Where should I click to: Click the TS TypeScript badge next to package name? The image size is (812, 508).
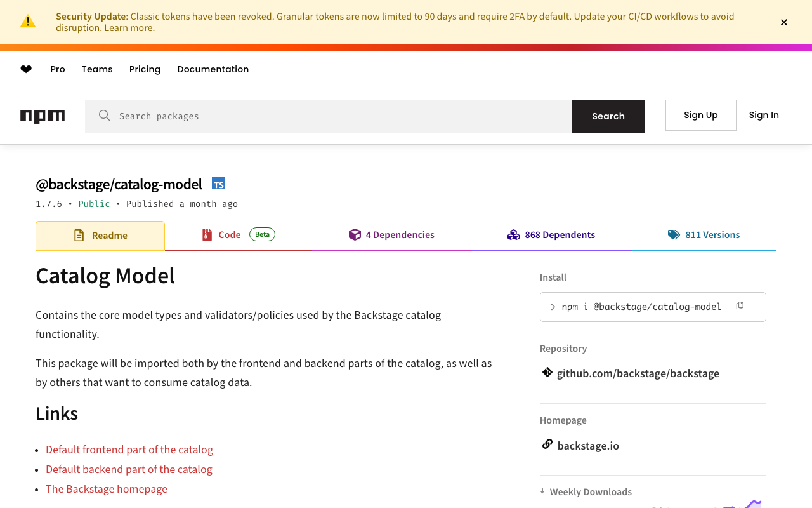tap(218, 183)
